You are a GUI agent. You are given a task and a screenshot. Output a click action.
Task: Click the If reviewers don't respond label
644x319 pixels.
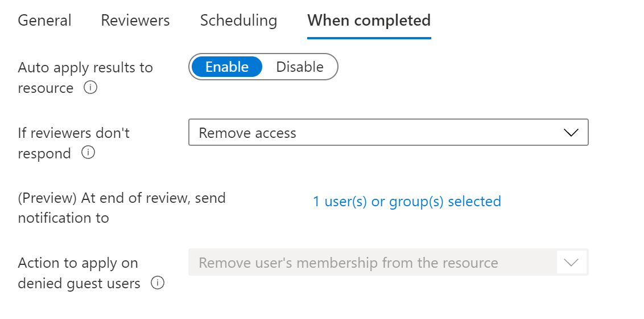coord(74,133)
